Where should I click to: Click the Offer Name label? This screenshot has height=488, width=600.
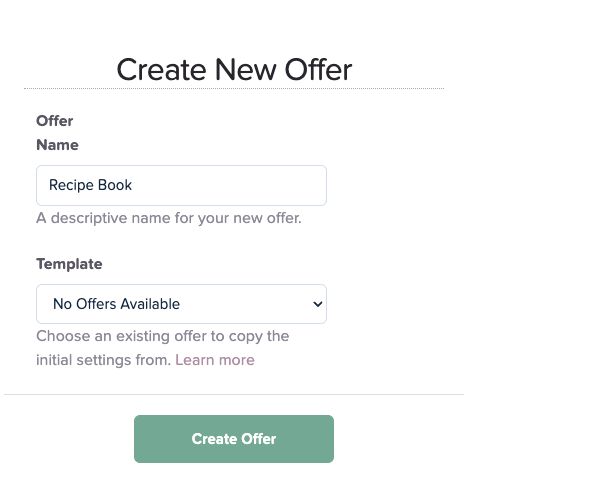pyautogui.click(x=57, y=133)
